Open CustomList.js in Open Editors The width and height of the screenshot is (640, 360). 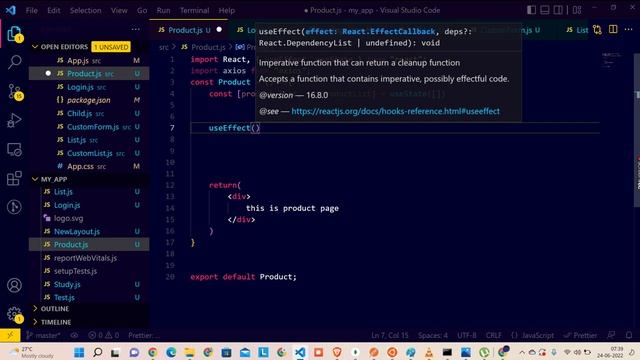[89, 153]
